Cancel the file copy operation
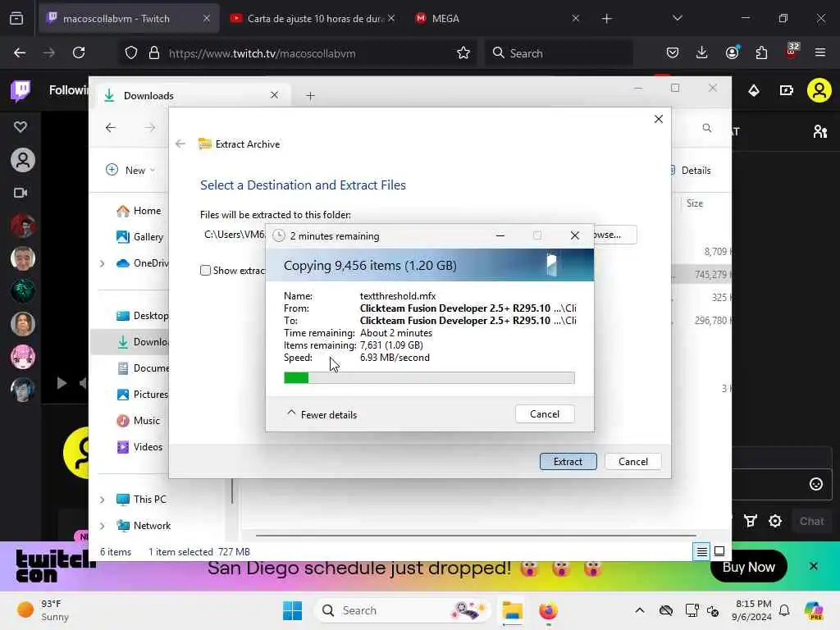This screenshot has width=840, height=630. coord(545,414)
